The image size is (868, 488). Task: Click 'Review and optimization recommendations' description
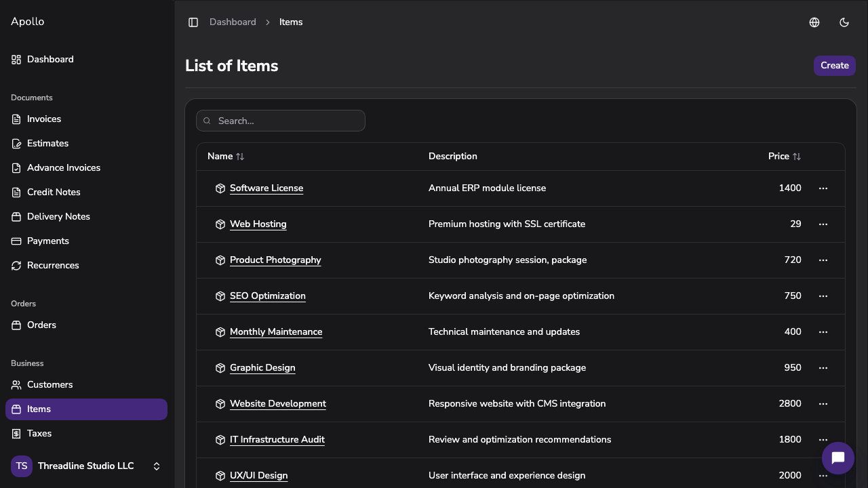point(519,440)
